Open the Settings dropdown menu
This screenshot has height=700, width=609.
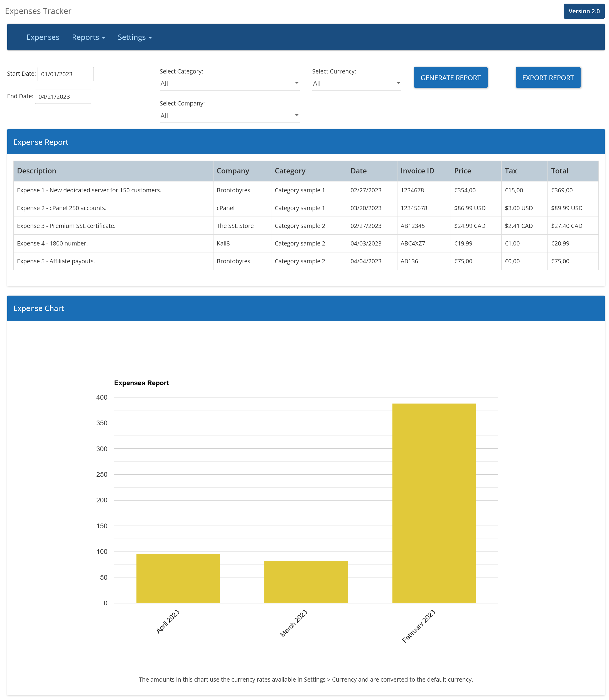click(x=135, y=37)
